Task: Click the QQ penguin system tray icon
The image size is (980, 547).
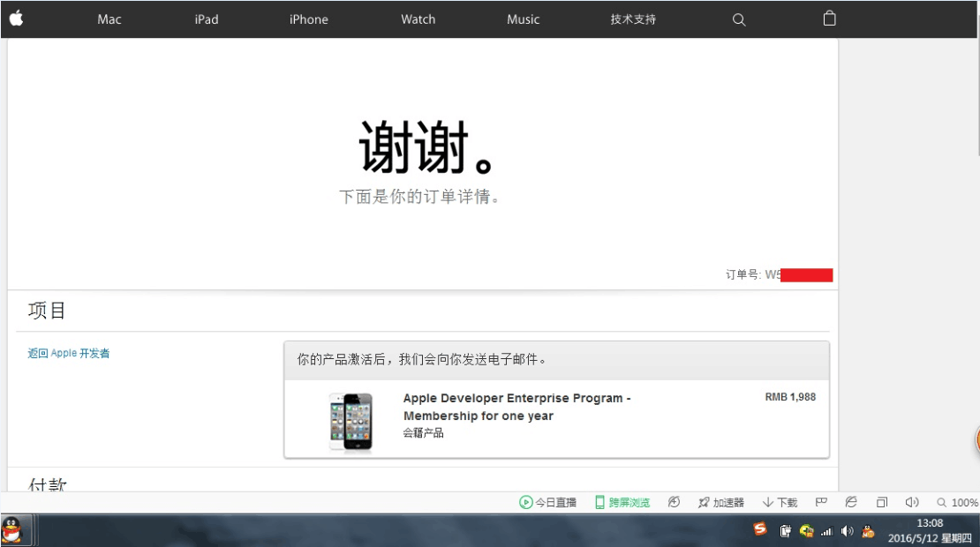Action: coord(868,531)
